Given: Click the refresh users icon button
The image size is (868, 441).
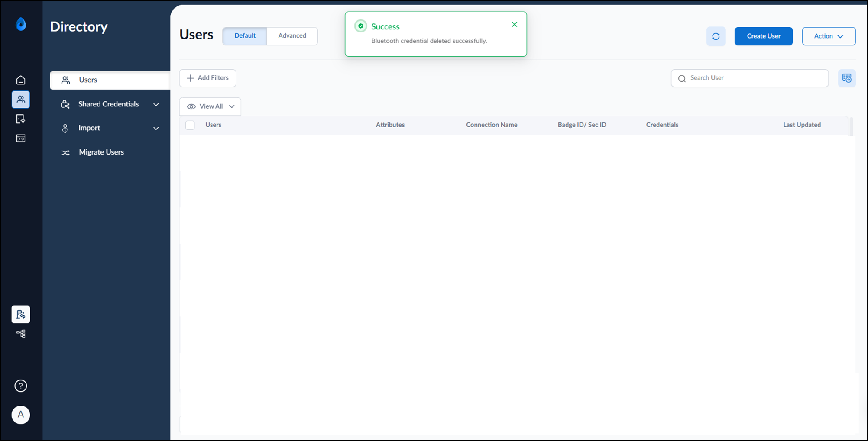Looking at the screenshot, I should point(716,36).
